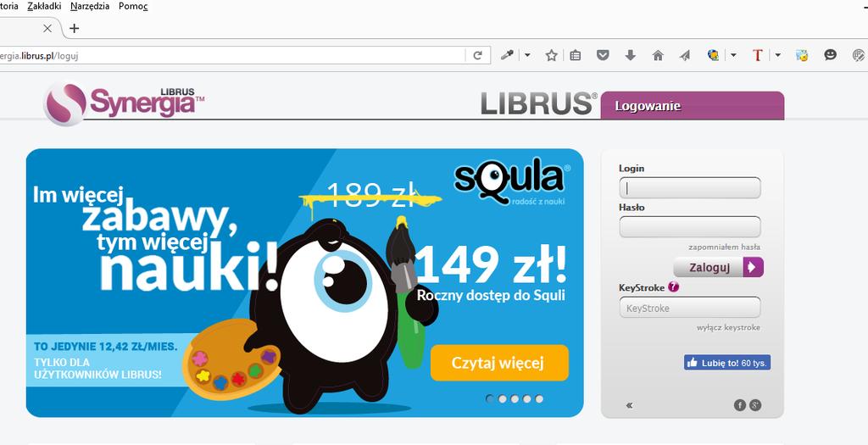Click the LIBRUS logo text
This screenshot has width=868, height=445.
pyautogui.click(x=538, y=104)
